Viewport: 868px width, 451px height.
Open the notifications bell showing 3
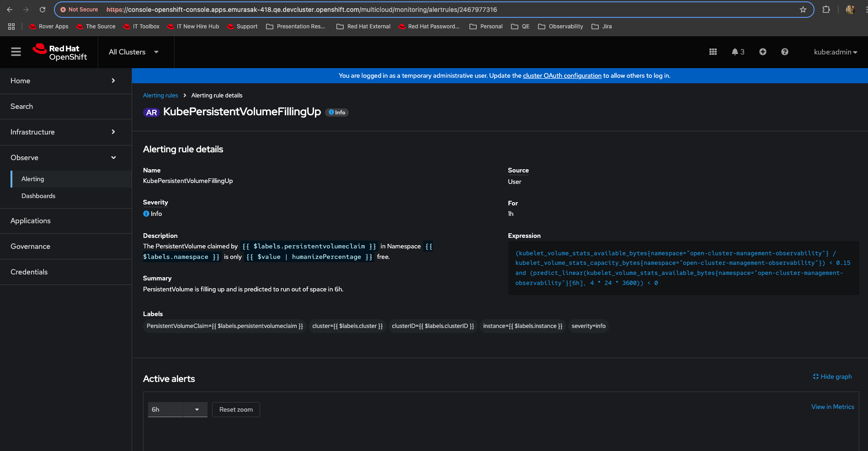[x=738, y=52]
